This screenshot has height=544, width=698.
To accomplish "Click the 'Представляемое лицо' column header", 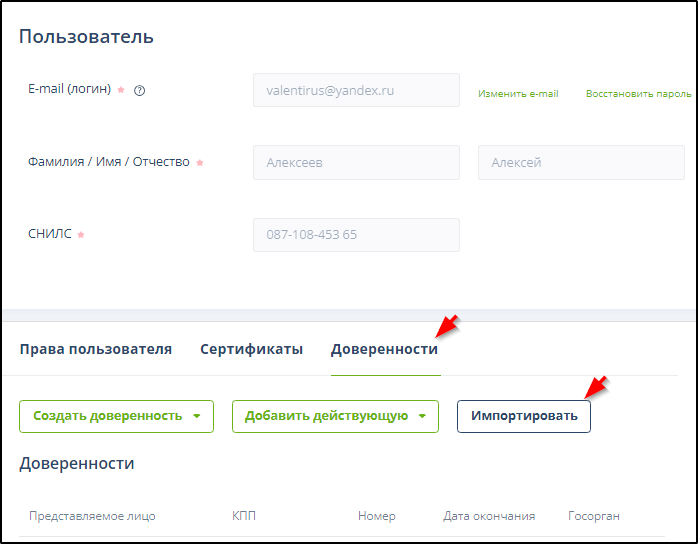I will coord(92,516).
